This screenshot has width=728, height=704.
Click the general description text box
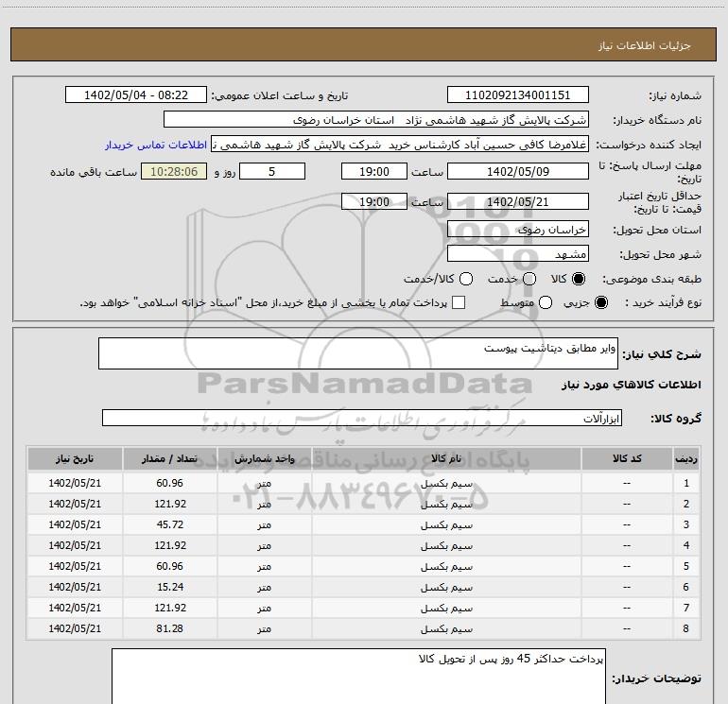[358, 353]
